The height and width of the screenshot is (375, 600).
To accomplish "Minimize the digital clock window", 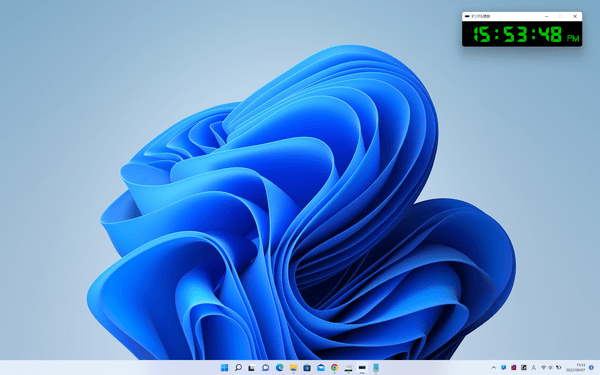I will (x=546, y=16).
